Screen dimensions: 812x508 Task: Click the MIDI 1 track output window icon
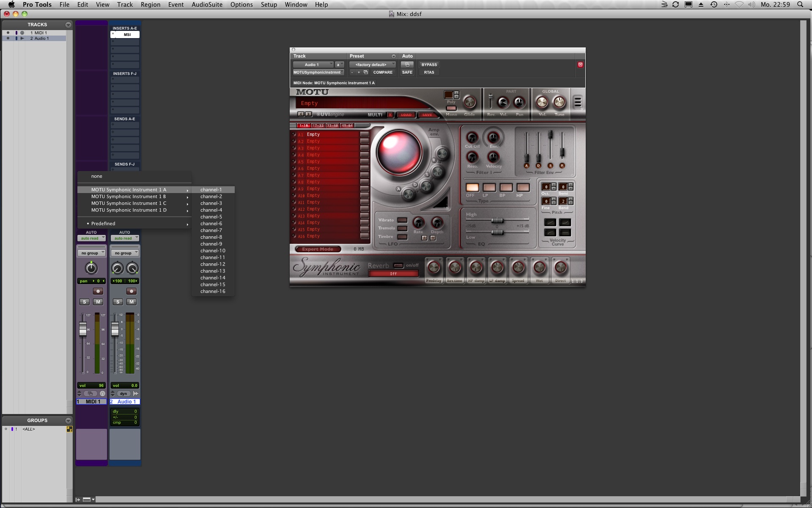[x=90, y=394]
